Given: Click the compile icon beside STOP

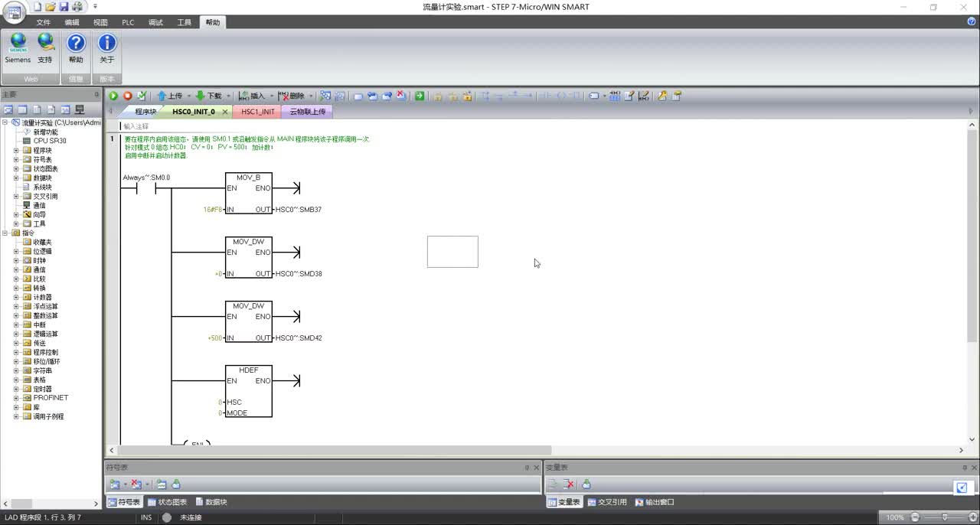Looking at the screenshot, I should tap(142, 96).
